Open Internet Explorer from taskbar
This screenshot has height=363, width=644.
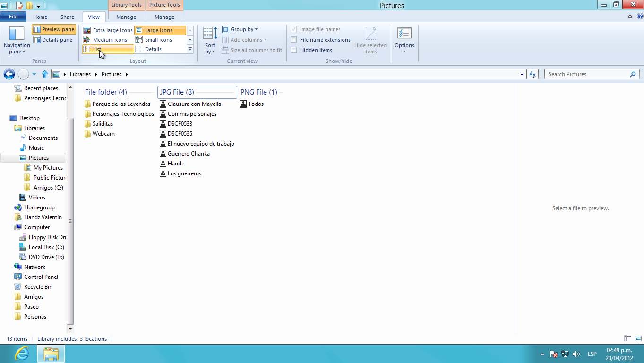(22, 354)
